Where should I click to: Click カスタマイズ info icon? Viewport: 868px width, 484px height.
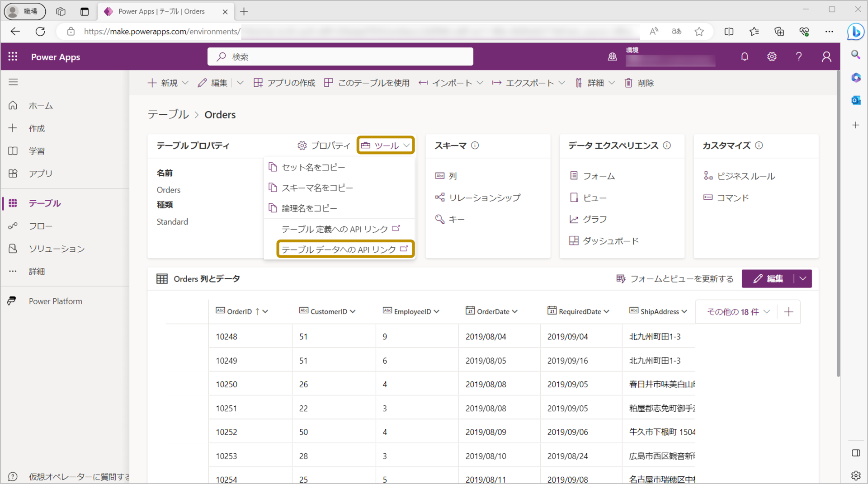click(x=759, y=145)
